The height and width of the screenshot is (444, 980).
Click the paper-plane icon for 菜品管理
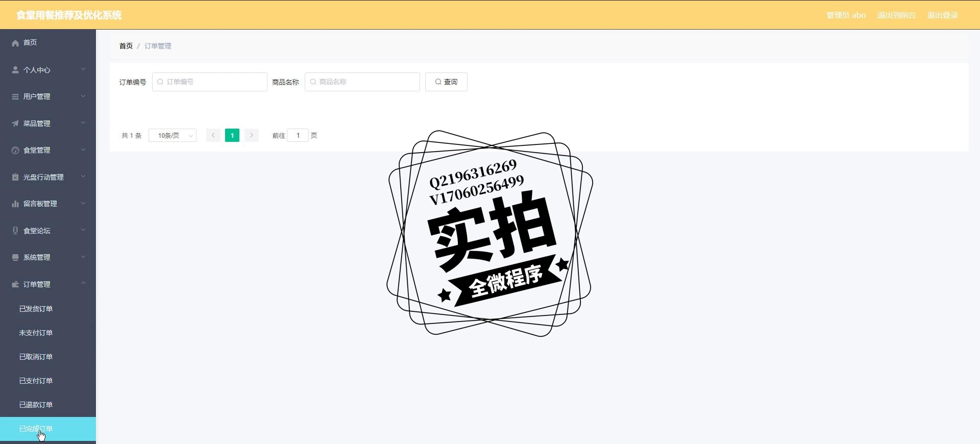click(x=15, y=124)
